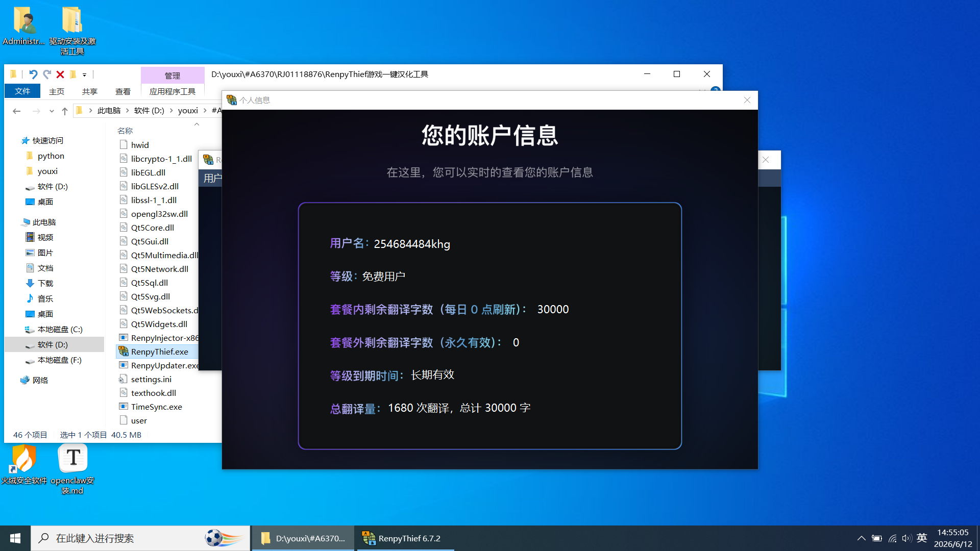This screenshot has height=551, width=980.
Task: Select the RenpyUpdater.exe file icon
Action: point(123,365)
